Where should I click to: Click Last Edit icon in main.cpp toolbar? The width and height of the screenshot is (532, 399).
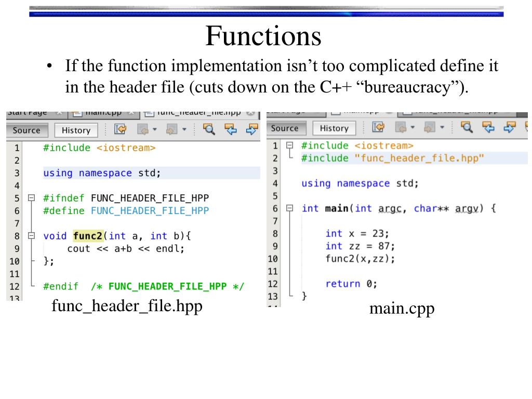[x=378, y=127]
